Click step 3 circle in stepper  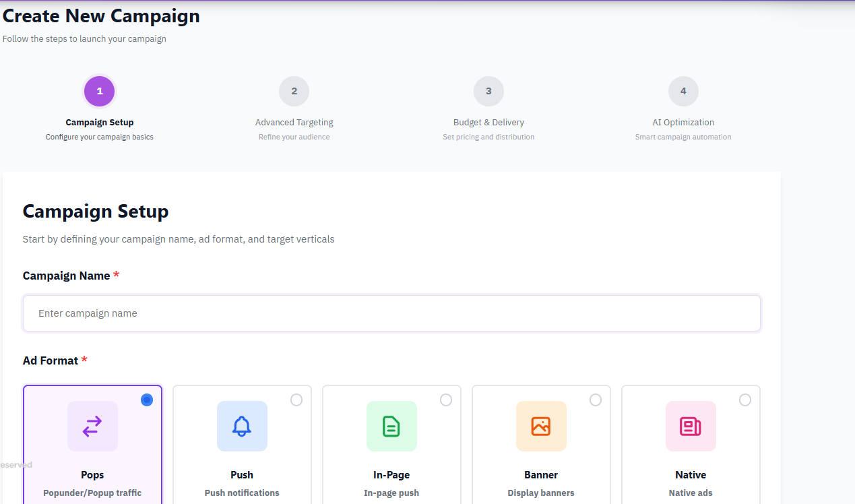(488, 91)
